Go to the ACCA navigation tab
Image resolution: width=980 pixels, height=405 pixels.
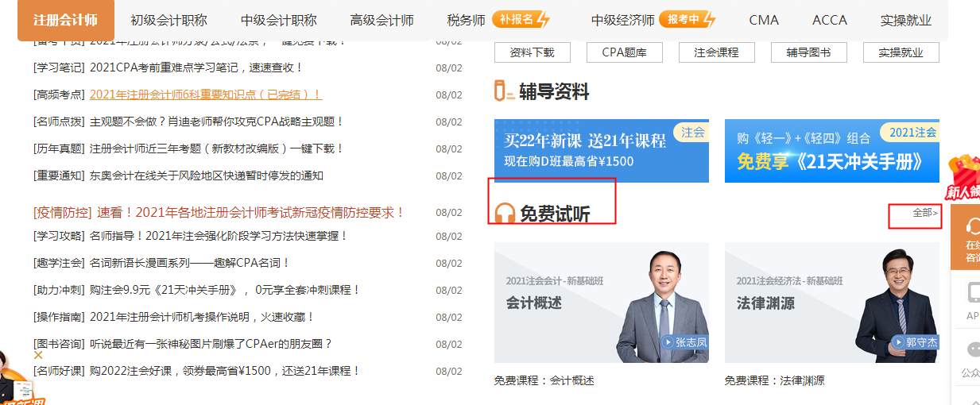coord(829,20)
